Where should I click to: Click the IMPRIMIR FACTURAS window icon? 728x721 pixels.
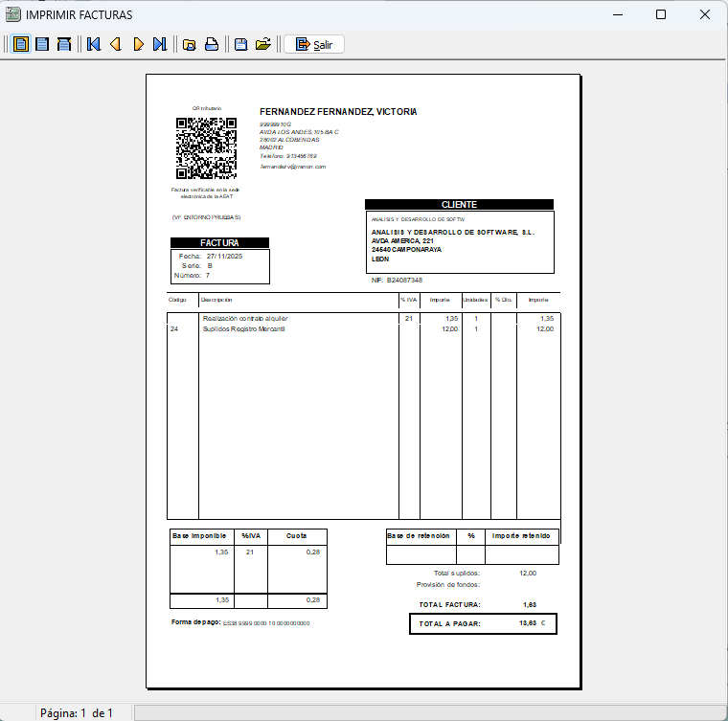click(13, 14)
